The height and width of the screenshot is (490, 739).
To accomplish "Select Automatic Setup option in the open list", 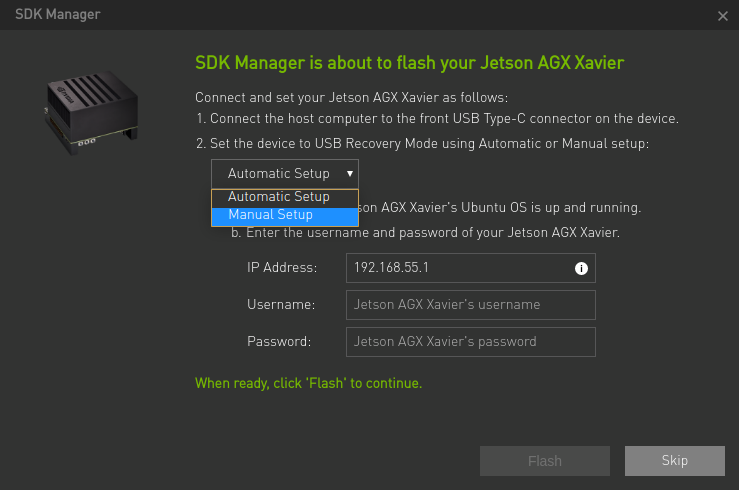I will [x=285, y=198].
